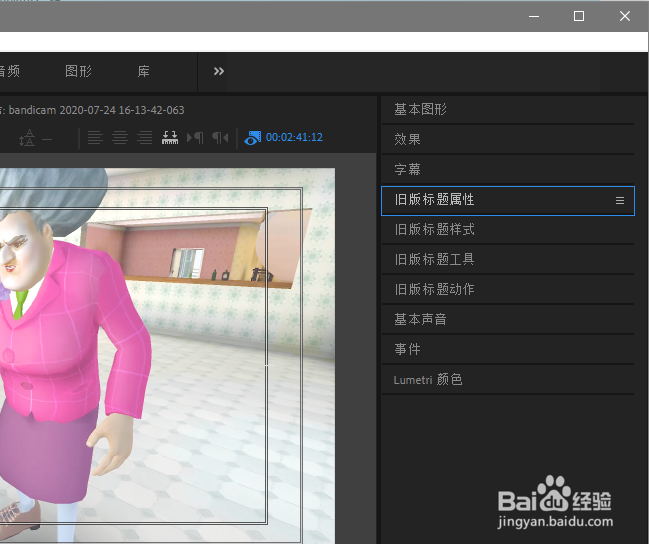This screenshot has height=544, width=649.
Task: Open the 旧版标题工具 panel
Action: coord(507,260)
